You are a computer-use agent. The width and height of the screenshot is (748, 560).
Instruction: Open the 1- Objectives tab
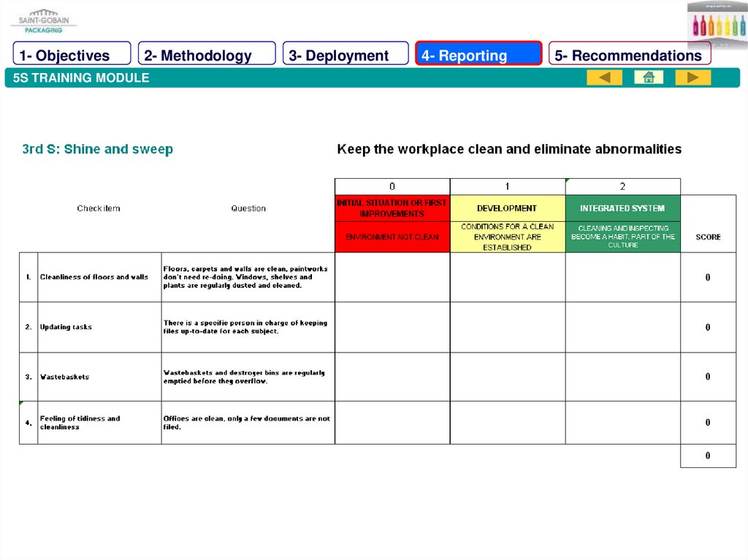[x=72, y=55]
